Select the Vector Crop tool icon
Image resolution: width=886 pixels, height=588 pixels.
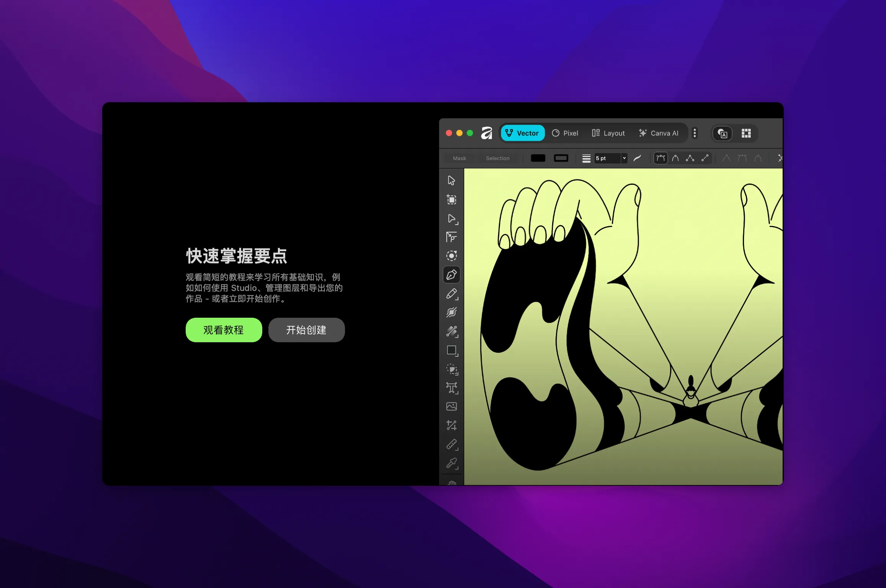[x=451, y=425]
